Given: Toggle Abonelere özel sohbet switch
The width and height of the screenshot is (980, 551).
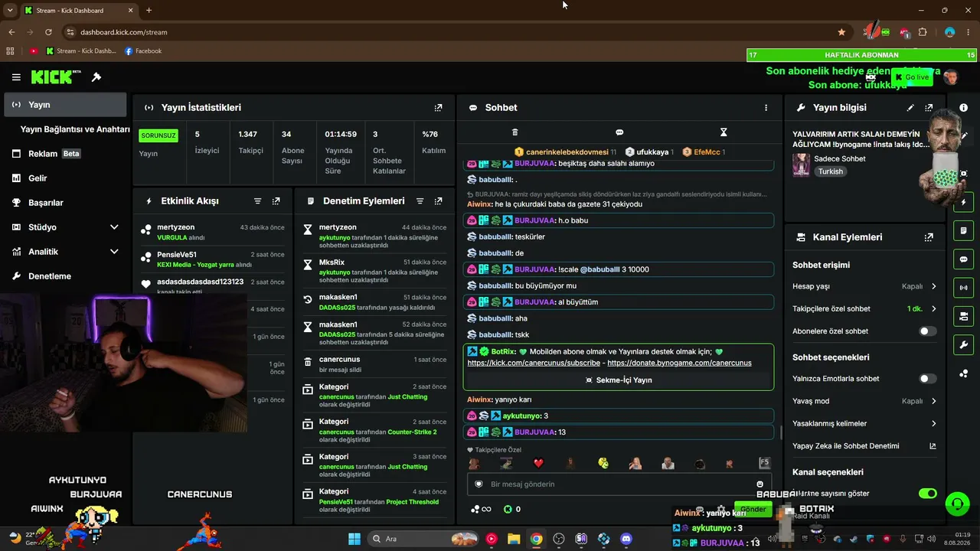Looking at the screenshot, I should pyautogui.click(x=927, y=331).
